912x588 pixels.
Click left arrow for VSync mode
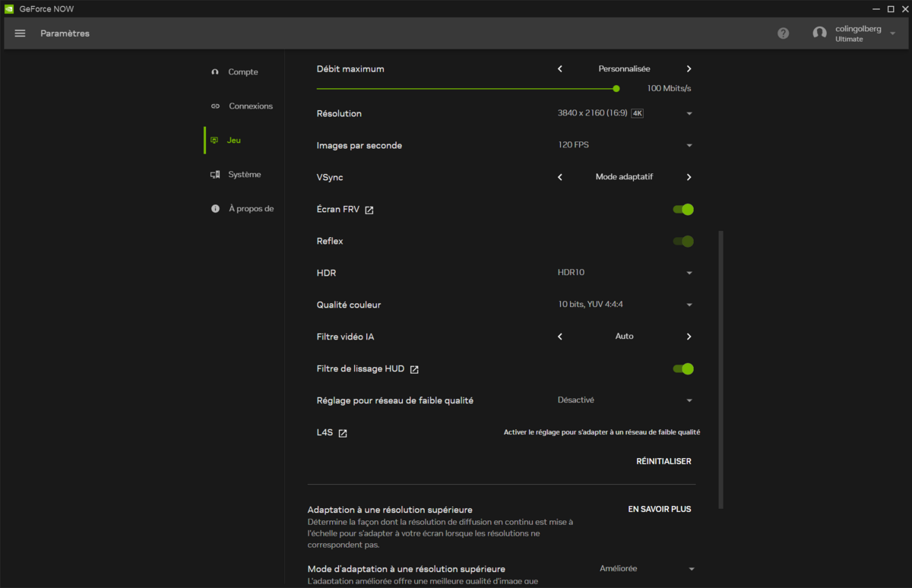click(x=560, y=177)
